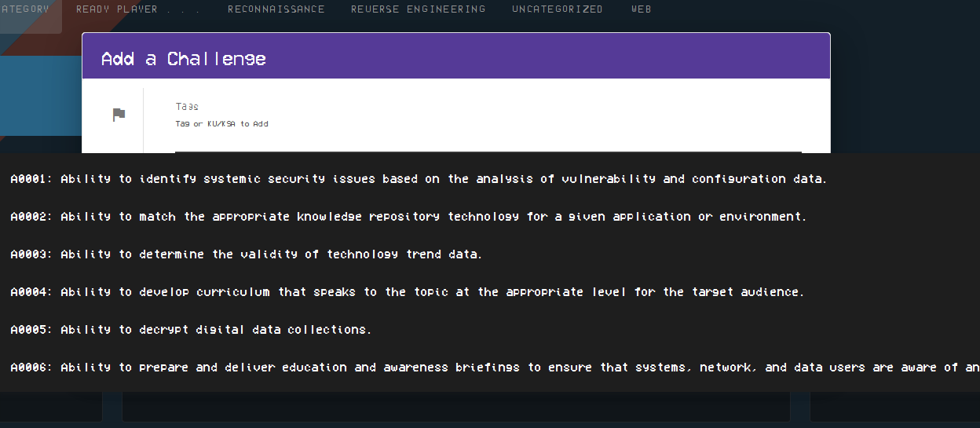Select the Reverse Engineering tab
Screen dimensions: 980x428
418,9
